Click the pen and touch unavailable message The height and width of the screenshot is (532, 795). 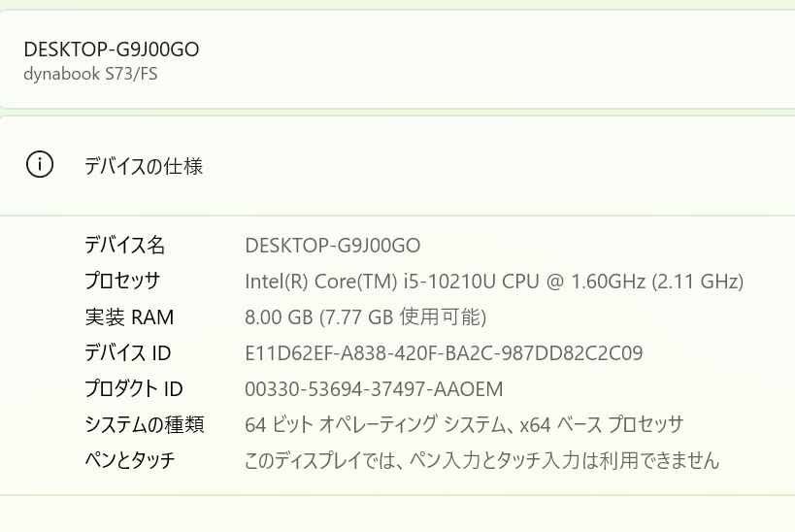(482, 460)
